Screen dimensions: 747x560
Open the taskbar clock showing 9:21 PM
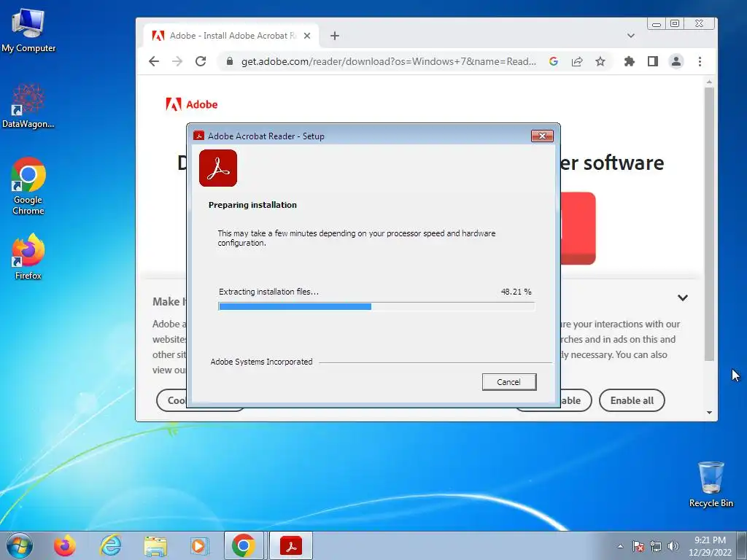710,545
